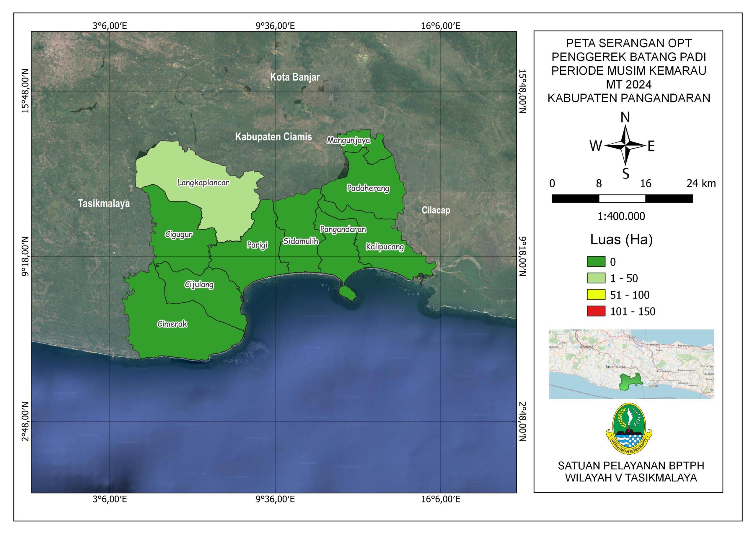Click the Cijulang district label

[x=199, y=285]
